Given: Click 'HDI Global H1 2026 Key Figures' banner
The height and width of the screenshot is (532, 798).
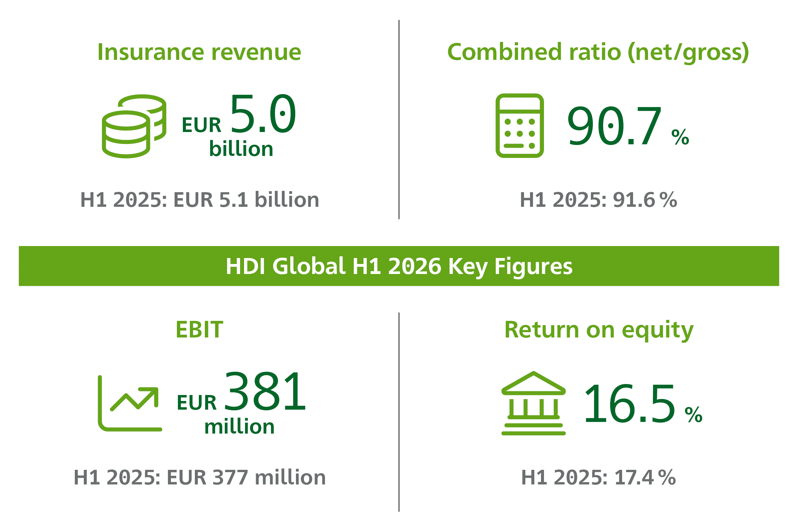Looking at the screenshot, I should point(399,266).
